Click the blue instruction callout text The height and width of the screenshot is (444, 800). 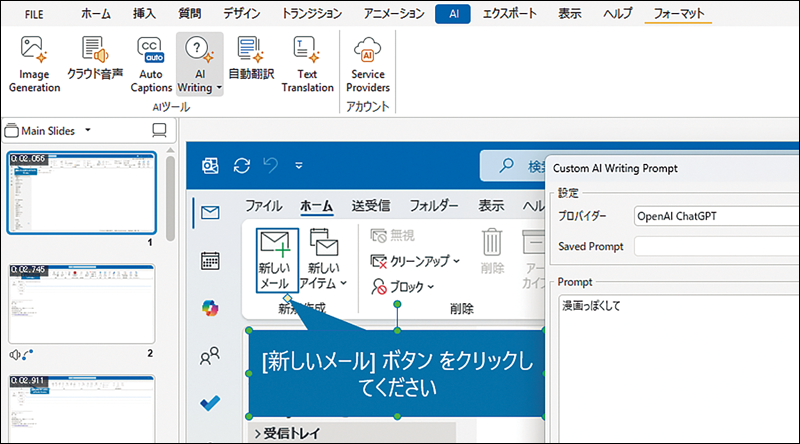click(x=397, y=373)
